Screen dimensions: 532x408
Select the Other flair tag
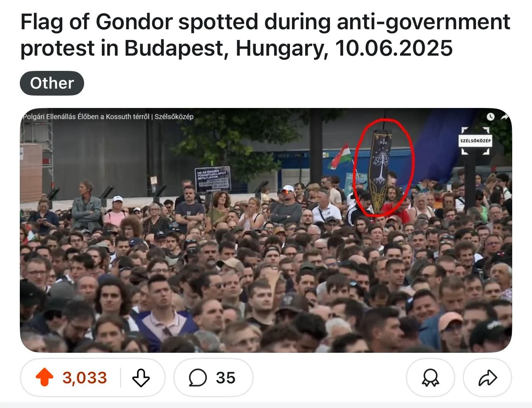pyautogui.click(x=52, y=83)
